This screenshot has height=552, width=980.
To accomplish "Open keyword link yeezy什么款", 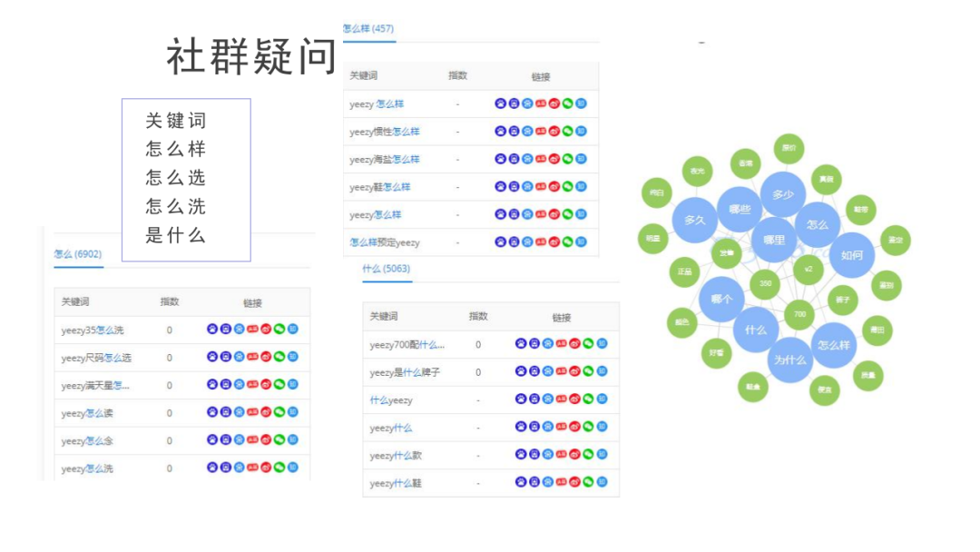I will 396,456.
